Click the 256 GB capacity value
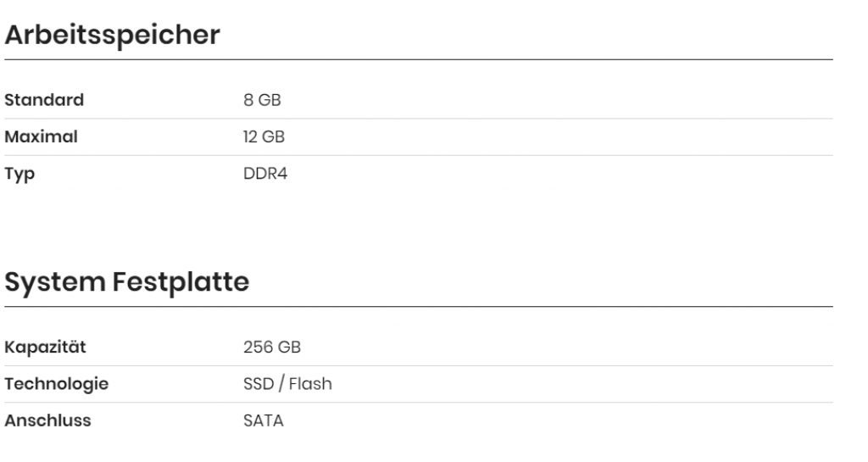Screen dimensions: 868x462 pos(272,347)
